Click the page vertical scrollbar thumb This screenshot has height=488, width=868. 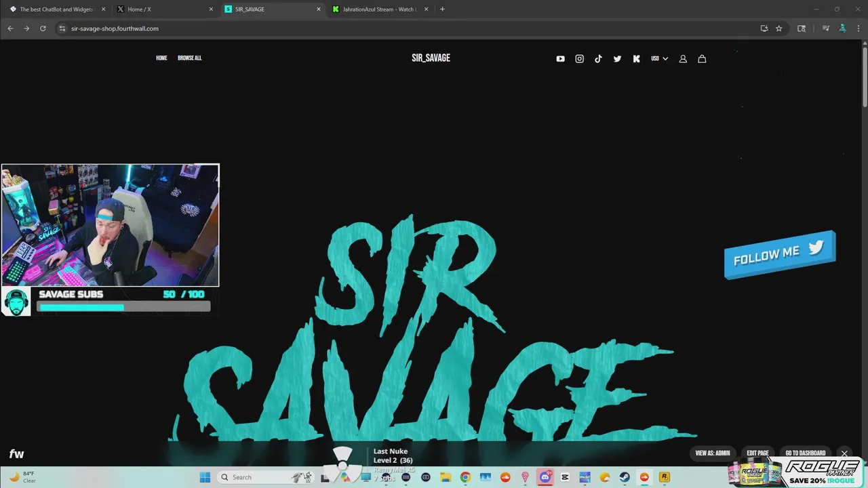[x=865, y=77]
